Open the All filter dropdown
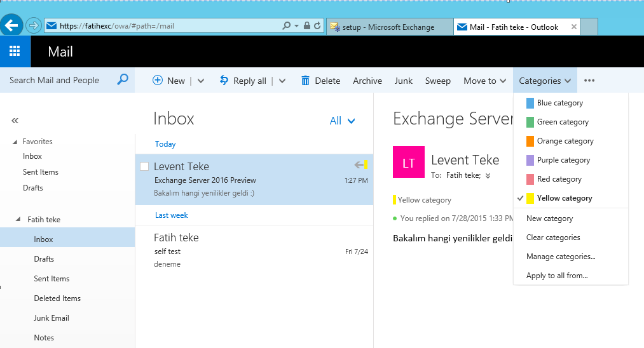This screenshot has width=644, height=348. point(342,121)
